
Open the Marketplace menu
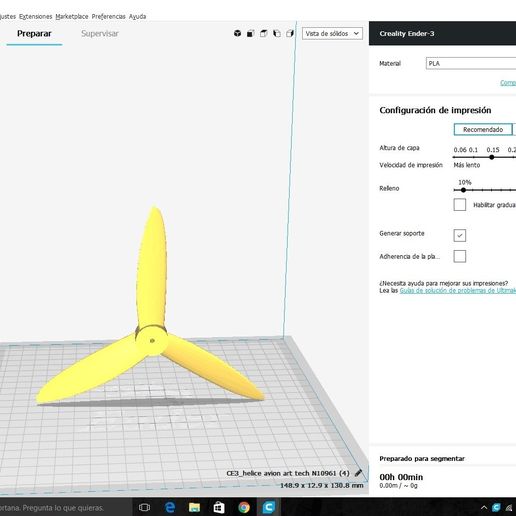(x=72, y=16)
